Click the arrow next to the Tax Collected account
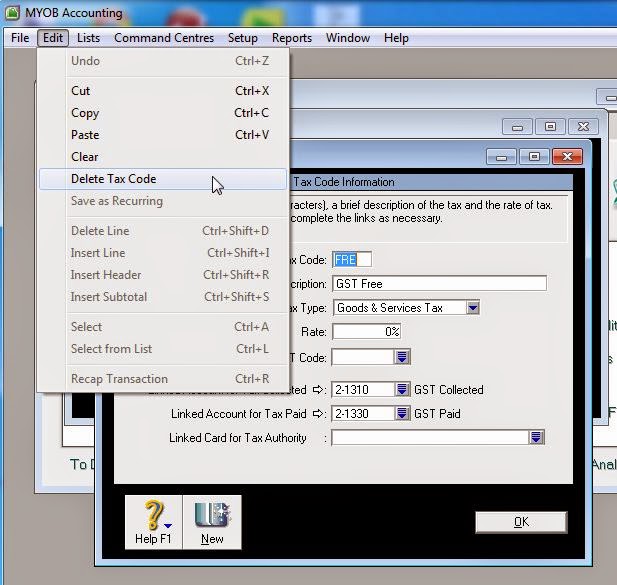The width and height of the screenshot is (617, 585). pos(318,390)
